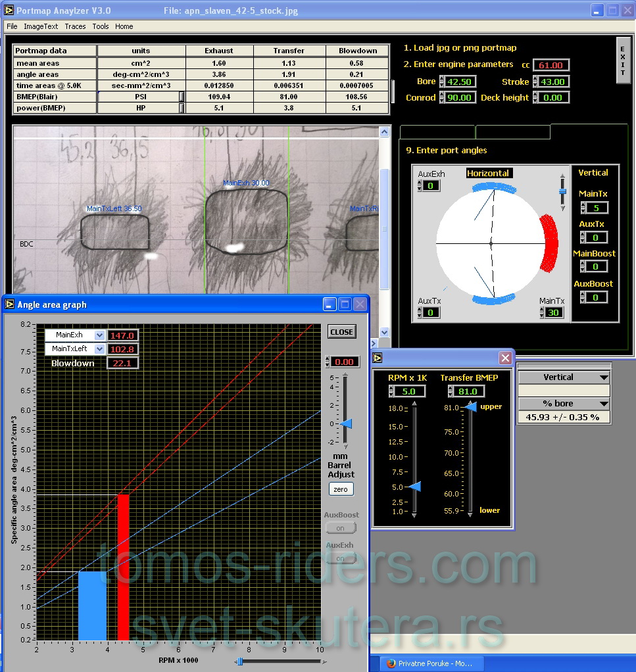
Task: Open the Traces menu
Action: pyautogui.click(x=75, y=26)
